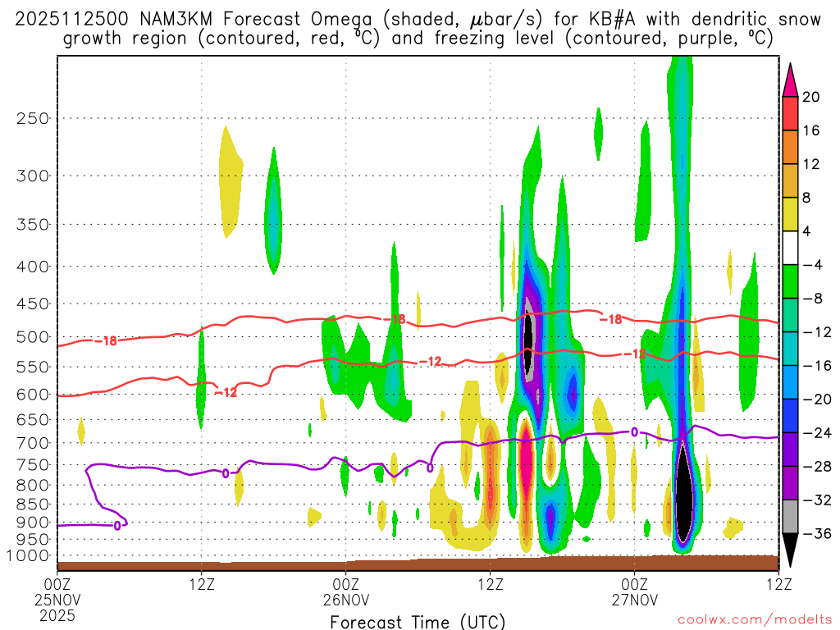The image size is (840, 630).
Task: Select the red 16-20 colorbar swatch
Action: (x=790, y=113)
